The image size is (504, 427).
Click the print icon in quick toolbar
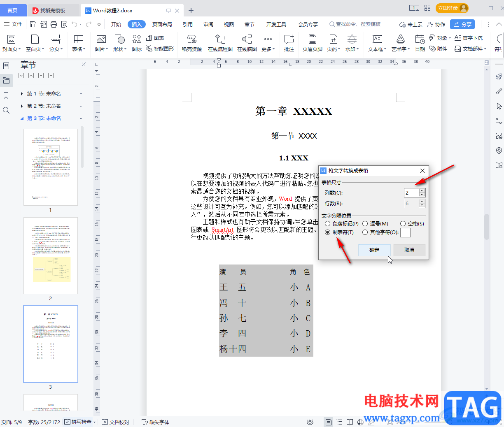click(54, 24)
